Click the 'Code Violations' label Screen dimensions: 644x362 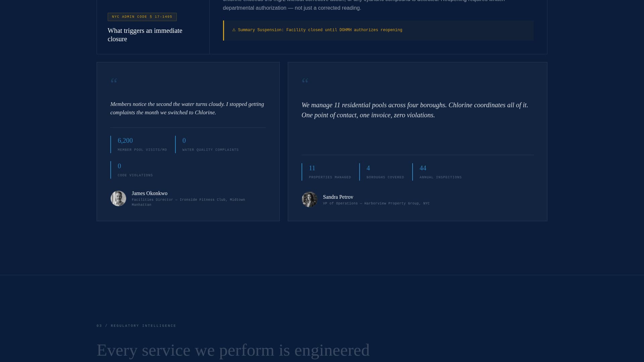[x=135, y=175]
